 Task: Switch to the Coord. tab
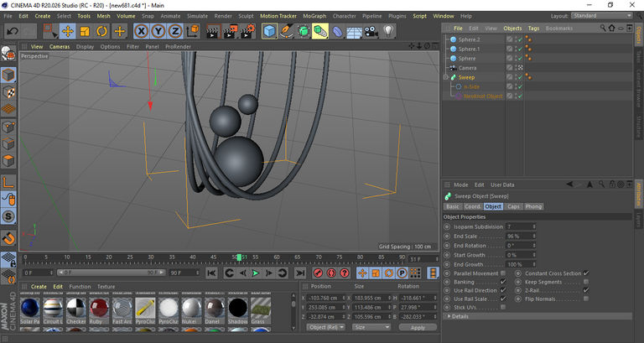472,206
